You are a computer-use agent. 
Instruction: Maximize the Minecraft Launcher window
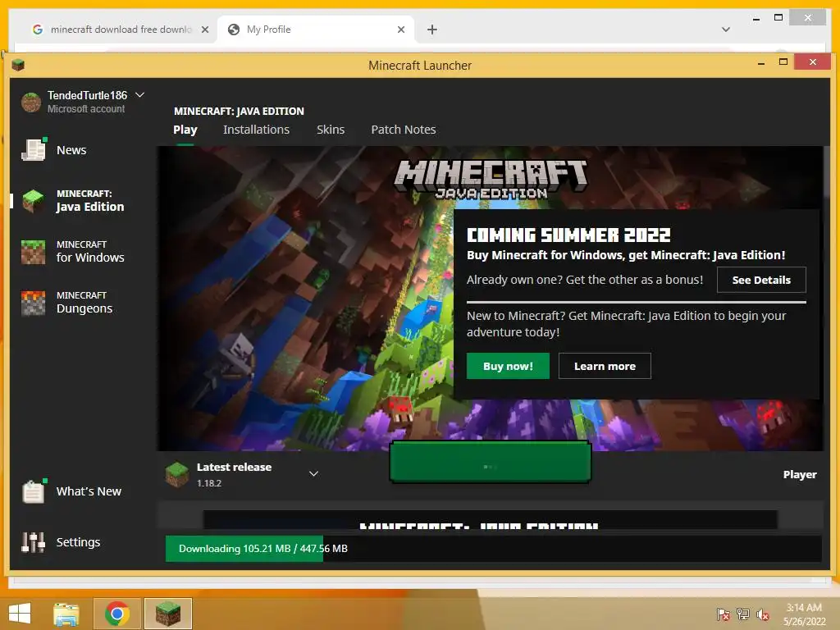[783, 62]
